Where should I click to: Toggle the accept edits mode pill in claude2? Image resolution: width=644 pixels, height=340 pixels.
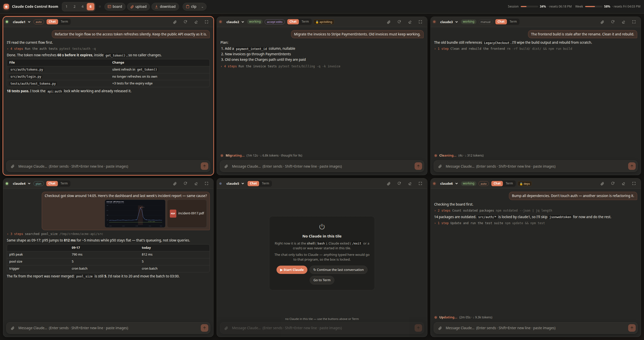tap(274, 22)
